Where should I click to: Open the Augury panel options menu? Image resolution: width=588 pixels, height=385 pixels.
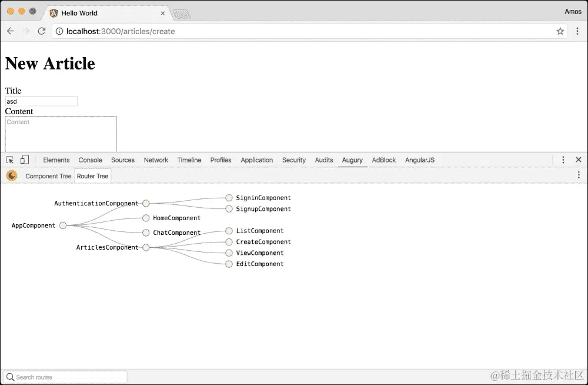click(579, 175)
